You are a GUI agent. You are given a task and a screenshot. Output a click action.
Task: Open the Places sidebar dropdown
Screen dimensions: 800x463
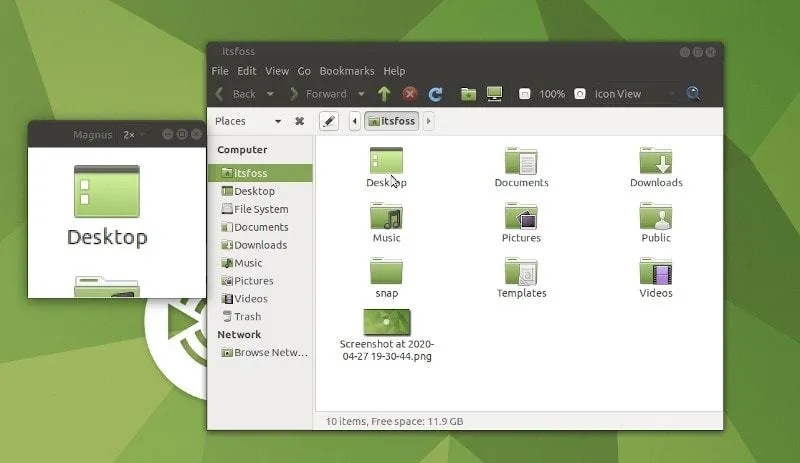(x=277, y=121)
